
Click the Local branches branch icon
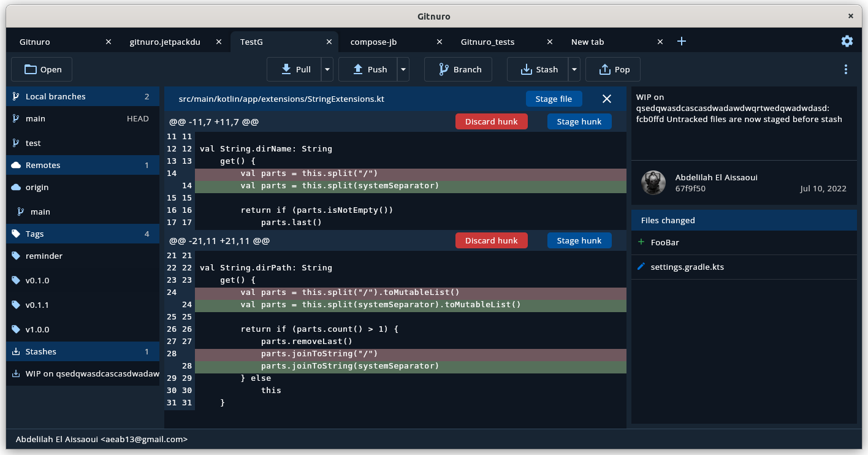click(16, 96)
